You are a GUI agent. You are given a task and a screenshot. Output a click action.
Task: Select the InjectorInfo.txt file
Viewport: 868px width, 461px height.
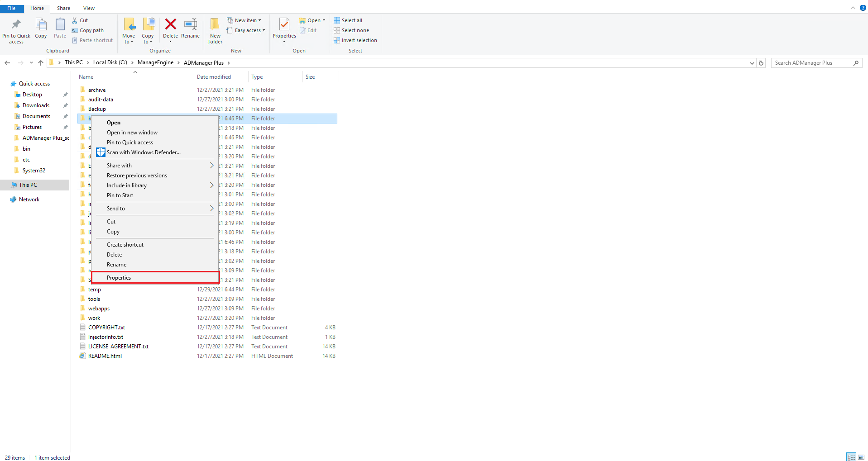pos(106,337)
